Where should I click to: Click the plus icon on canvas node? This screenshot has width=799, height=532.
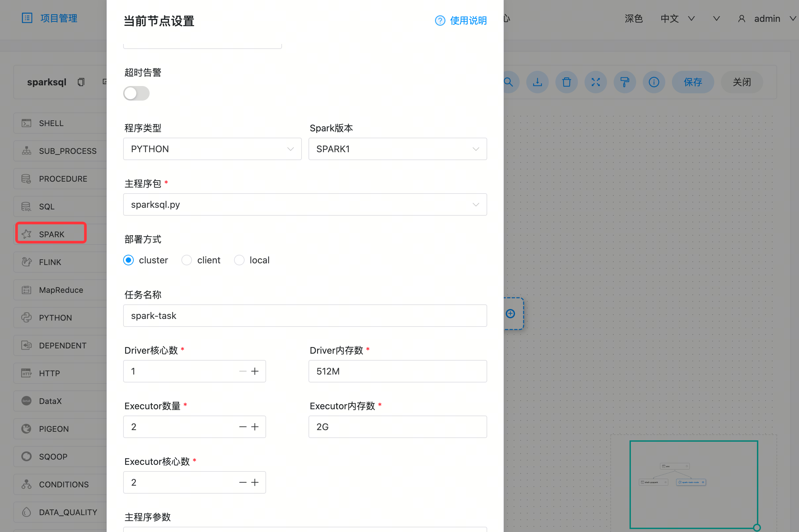coord(510,314)
